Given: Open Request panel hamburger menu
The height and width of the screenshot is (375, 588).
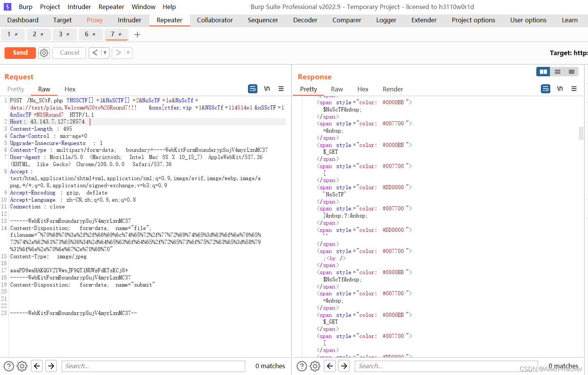Looking at the screenshot, I should point(281,89).
